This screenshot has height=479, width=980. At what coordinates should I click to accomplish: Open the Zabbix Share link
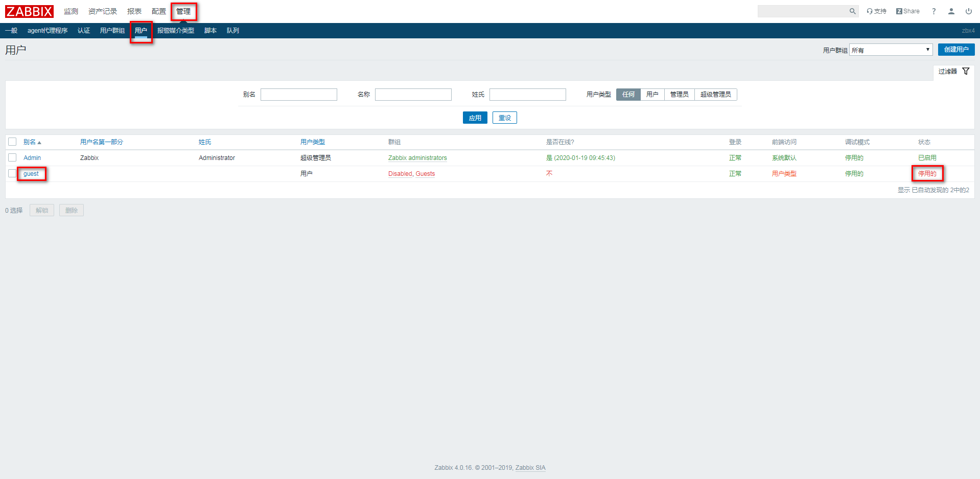907,11
